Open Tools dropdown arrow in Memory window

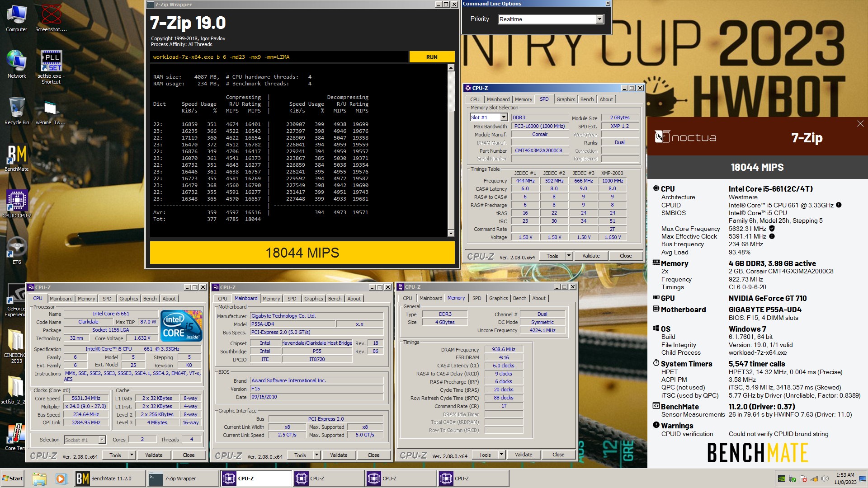pos(501,455)
